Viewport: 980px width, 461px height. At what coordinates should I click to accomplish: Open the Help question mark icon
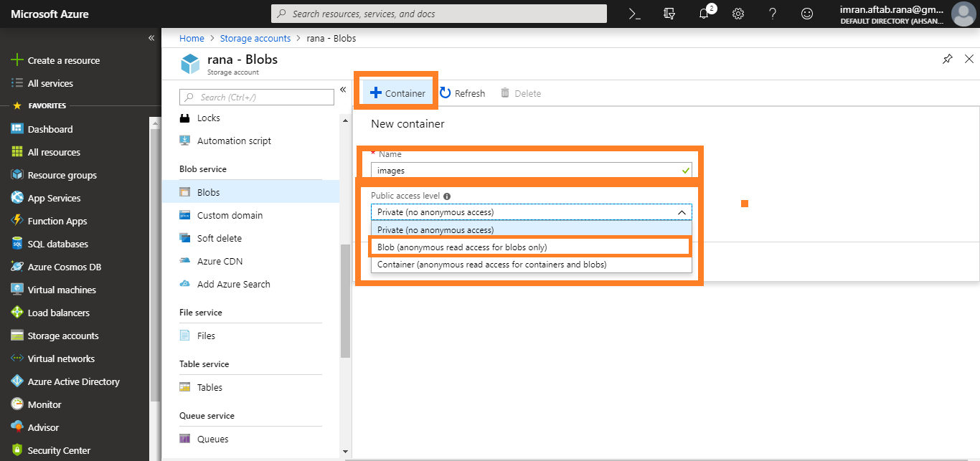[773, 13]
